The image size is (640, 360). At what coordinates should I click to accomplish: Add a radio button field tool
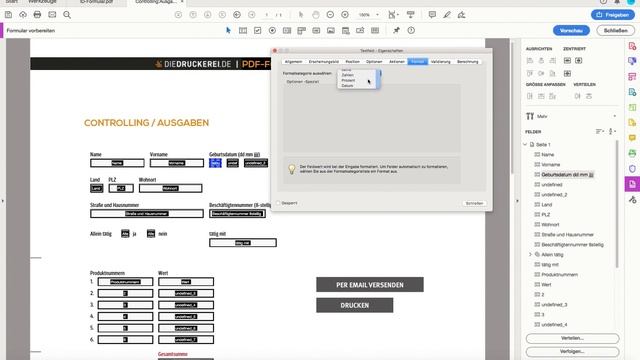click(x=272, y=30)
